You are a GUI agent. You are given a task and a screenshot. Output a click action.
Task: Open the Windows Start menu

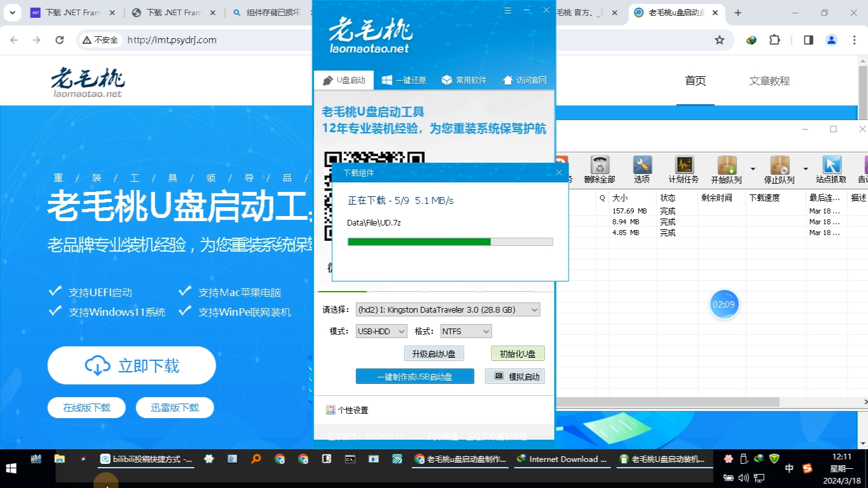[11, 468]
